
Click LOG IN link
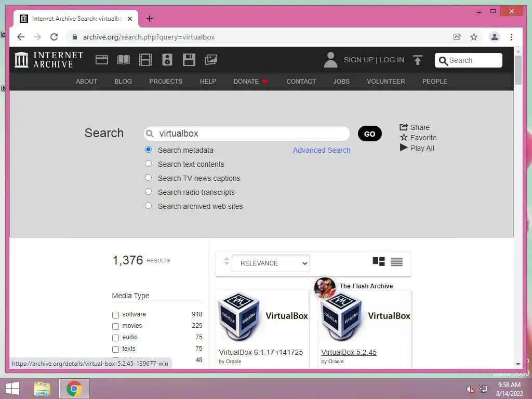tap(392, 60)
